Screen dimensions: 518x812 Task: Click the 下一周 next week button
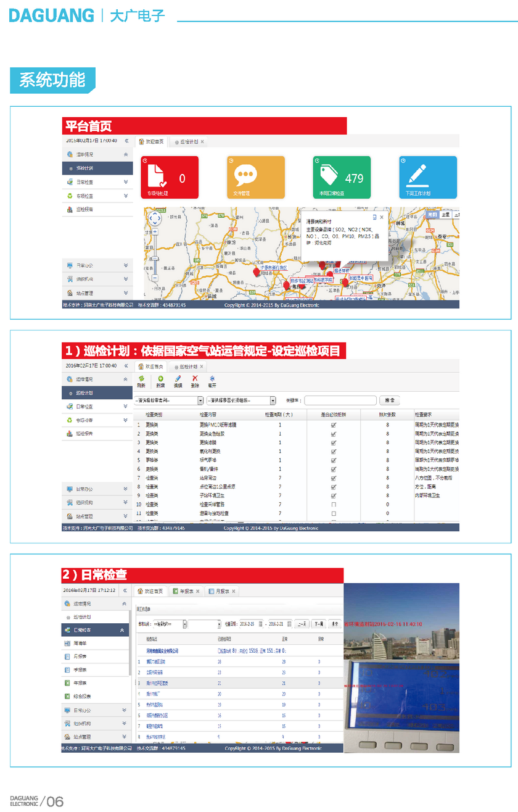coord(318,624)
